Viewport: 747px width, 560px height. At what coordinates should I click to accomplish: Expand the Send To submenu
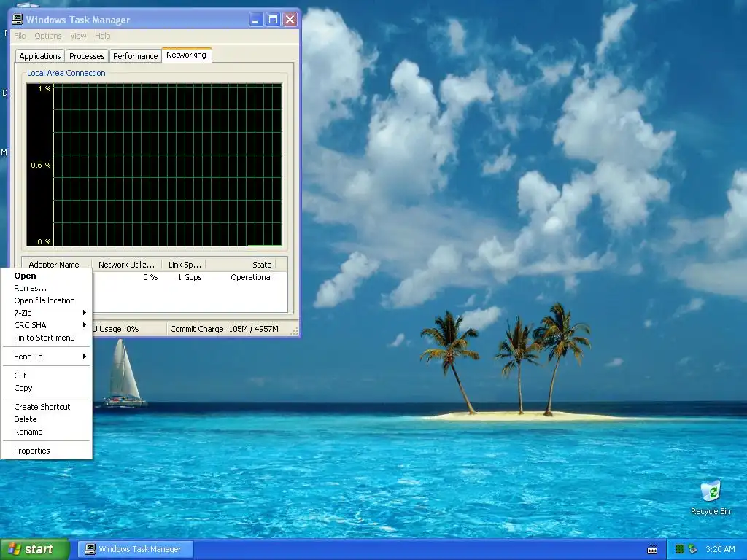pos(46,356)
